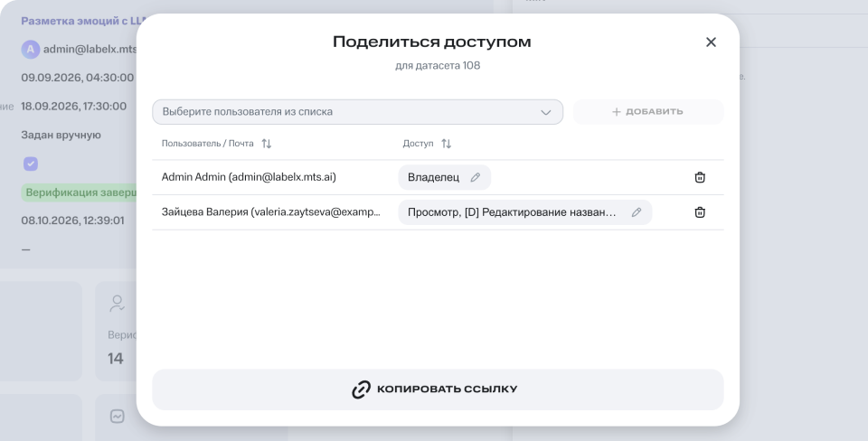868x441 pixels.
Task: Click date 08.10.2026, 12:39:01
Action: pyautogui.click(x=72, y=220)
